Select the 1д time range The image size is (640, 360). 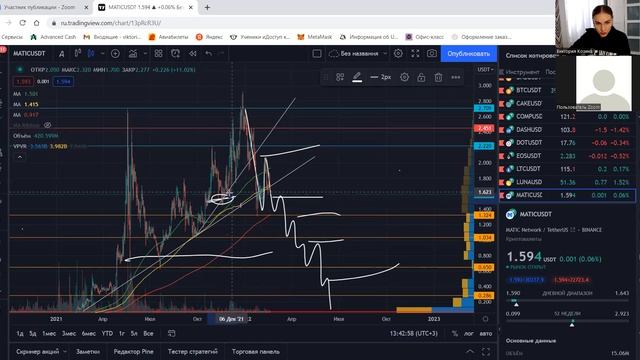point(20,333)
